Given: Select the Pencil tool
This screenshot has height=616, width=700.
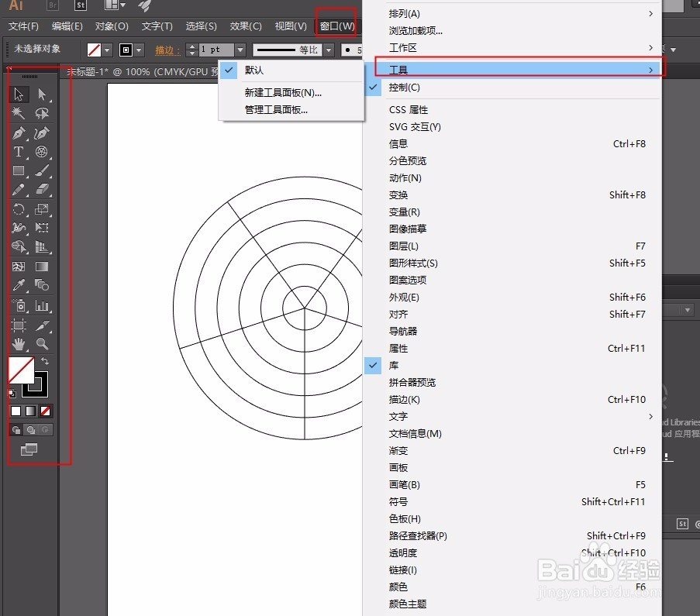Looking at the screenshot, I should point(19,189).
